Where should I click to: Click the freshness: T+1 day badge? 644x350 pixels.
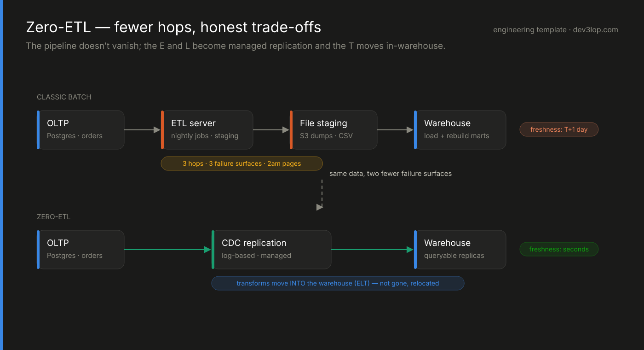click(x=559, y=129)
